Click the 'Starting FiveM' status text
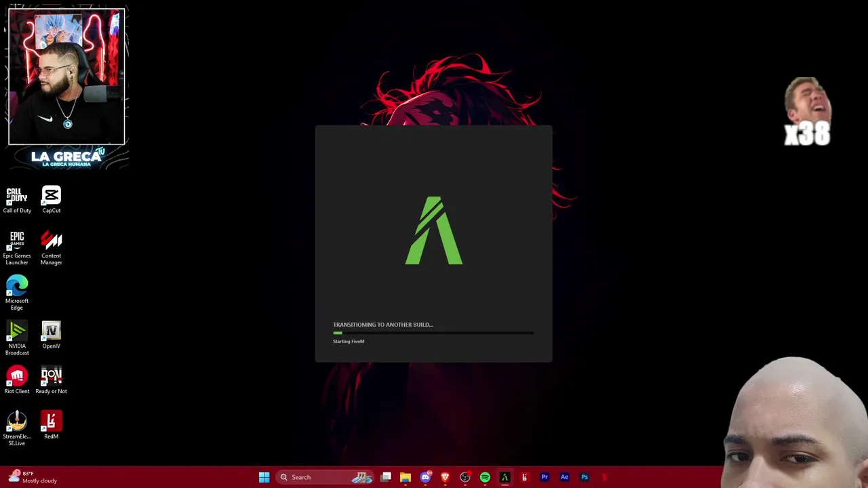Screen dimensions: 868x488 pos(349,342)
